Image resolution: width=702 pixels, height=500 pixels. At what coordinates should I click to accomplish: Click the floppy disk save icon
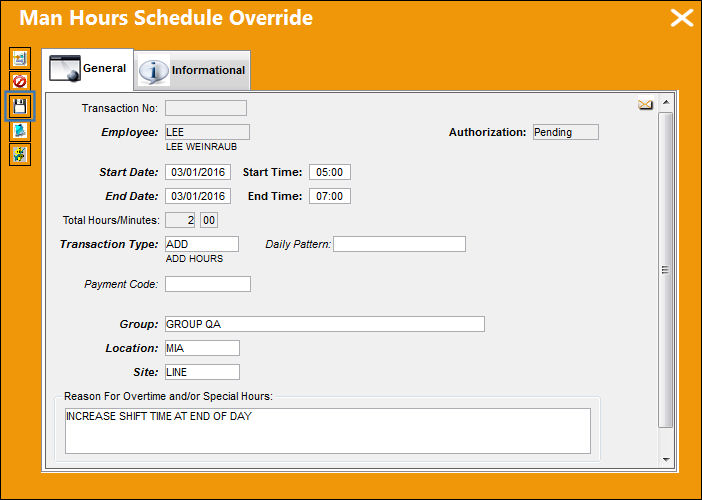[20, 106]
